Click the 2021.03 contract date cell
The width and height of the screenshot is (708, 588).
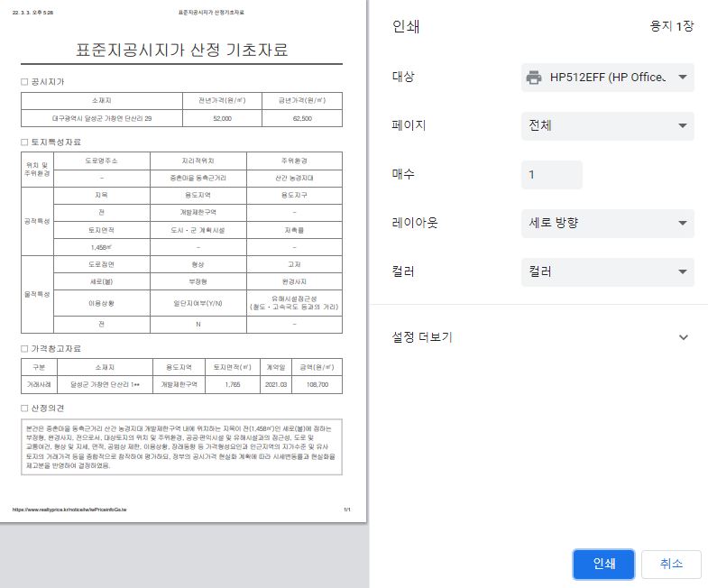[276, 385]
